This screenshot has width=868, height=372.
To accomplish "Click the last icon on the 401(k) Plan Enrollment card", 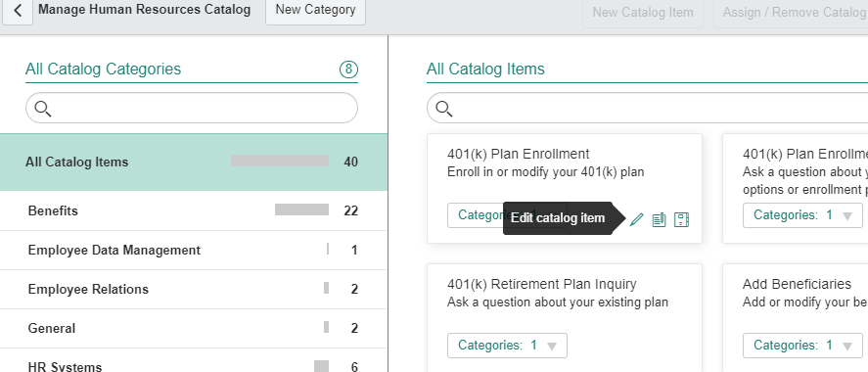I will pos(681,219).
